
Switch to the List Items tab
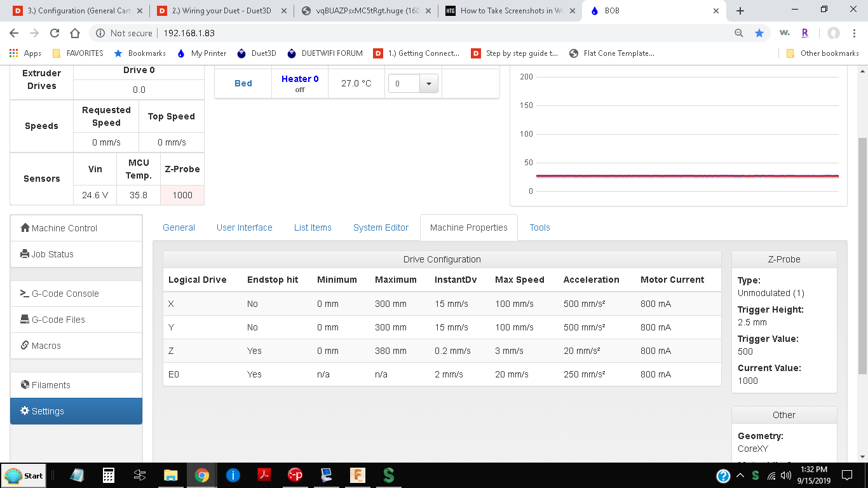[x=313, y=227]
